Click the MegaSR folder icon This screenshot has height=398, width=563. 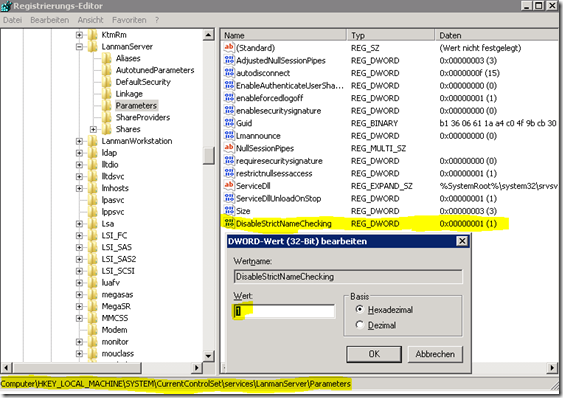pyautogui.click(x=93, y=306)
